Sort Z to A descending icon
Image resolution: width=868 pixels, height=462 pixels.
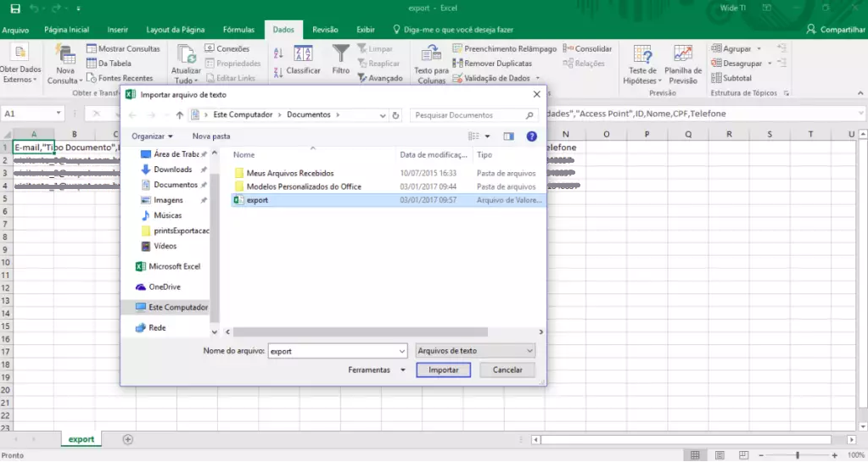coord(278,72)
